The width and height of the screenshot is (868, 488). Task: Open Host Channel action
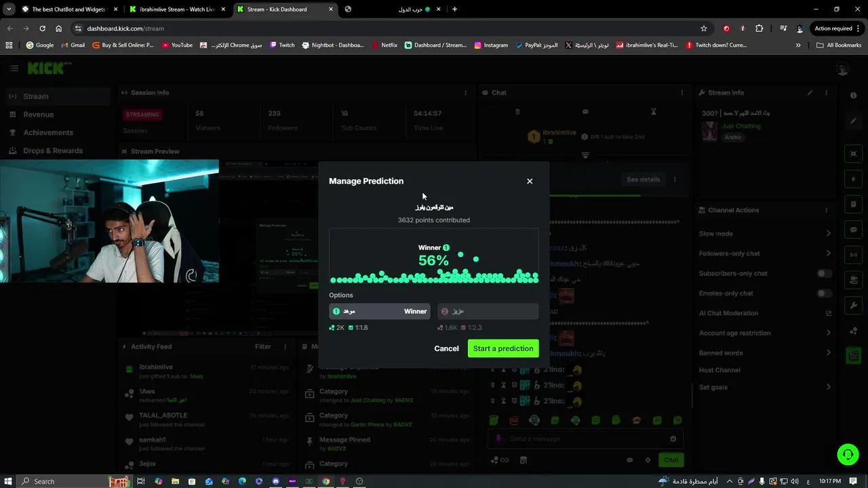pyautogui.click(x=719, y=370)
